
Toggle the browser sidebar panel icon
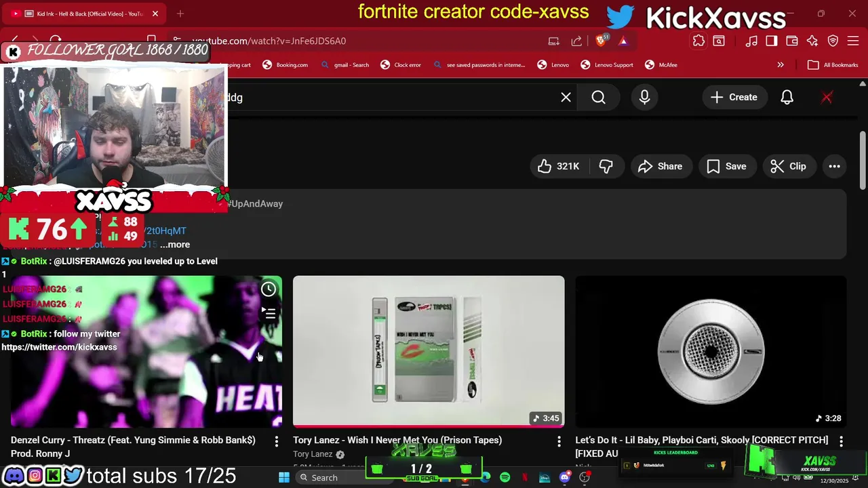pos(772,41)
